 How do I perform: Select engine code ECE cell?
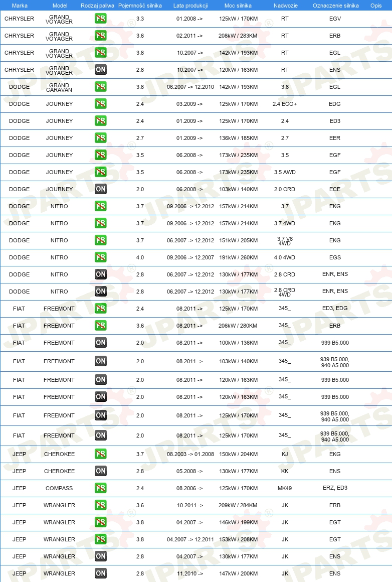click(335, 189)
